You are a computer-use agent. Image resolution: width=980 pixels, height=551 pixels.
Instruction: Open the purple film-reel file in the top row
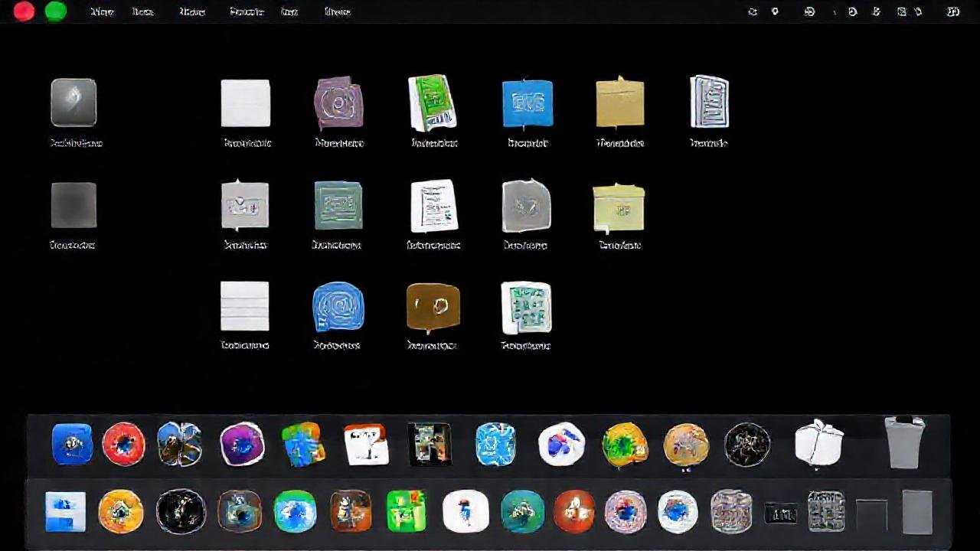tap(338, 103)
